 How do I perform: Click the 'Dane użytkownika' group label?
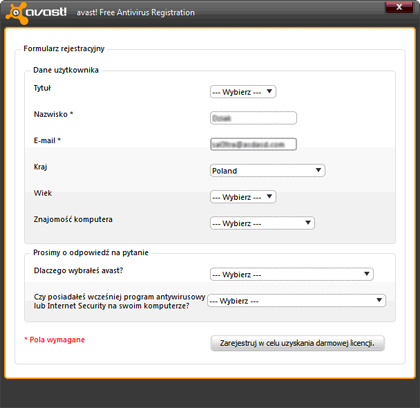[66, 70]
